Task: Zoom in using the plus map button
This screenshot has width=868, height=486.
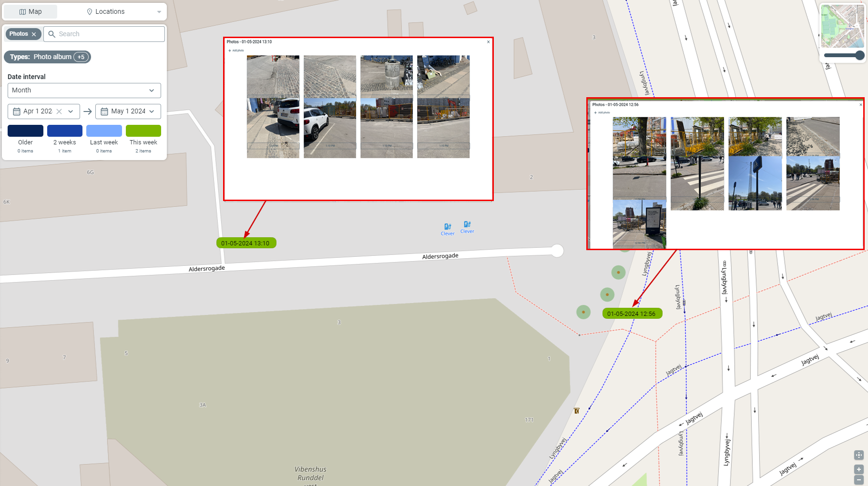Action: click(858, 469)
